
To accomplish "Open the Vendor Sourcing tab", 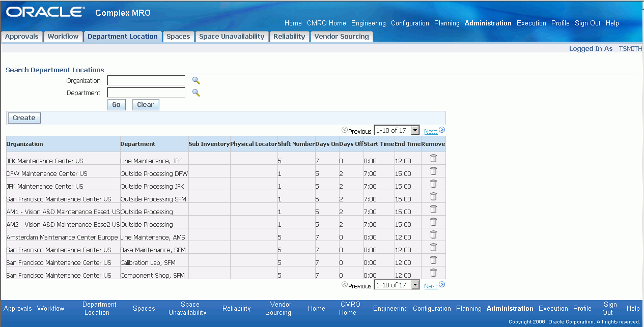I will [342, 37].
